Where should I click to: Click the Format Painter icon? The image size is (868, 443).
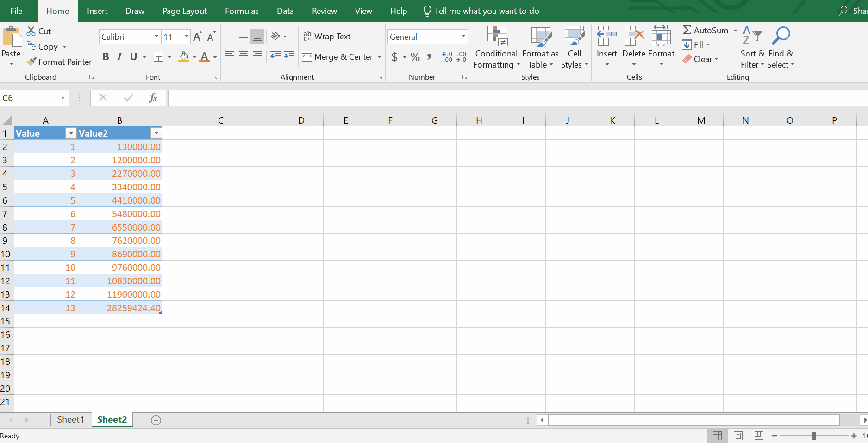click(31, 62)
